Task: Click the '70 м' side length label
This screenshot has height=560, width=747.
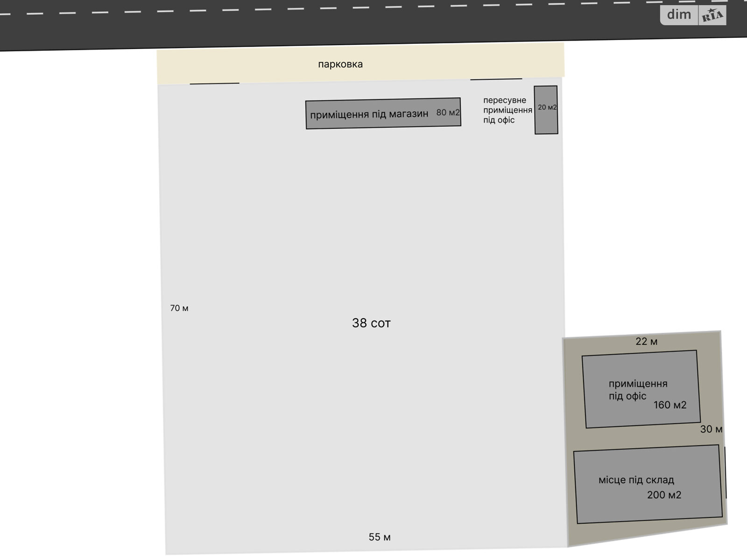Action: pos(179,308)
